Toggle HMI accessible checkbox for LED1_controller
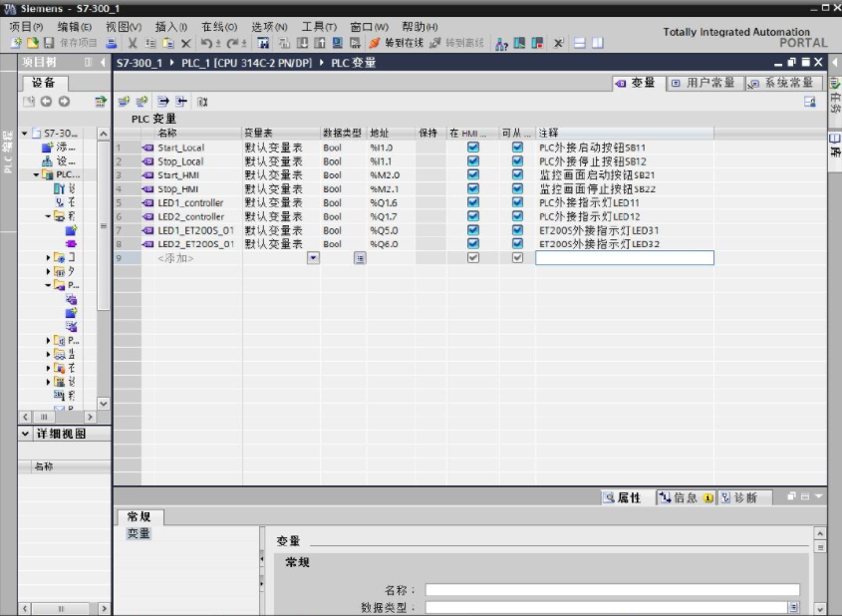Screen dimensions: 842x616 tap(517, 202)
